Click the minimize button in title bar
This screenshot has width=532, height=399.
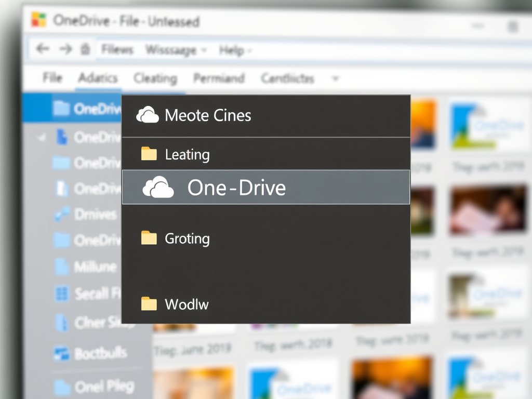pyautogui.click(x=478, y=26)
